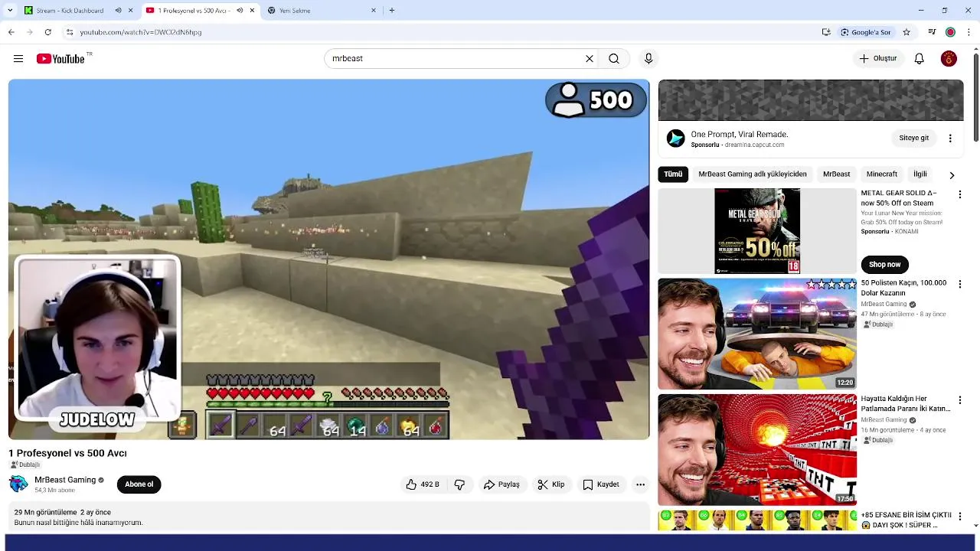Close the Stream - Kick Dashboard tab
Viewport: 980px width, 551px height.
pos(131,11)
